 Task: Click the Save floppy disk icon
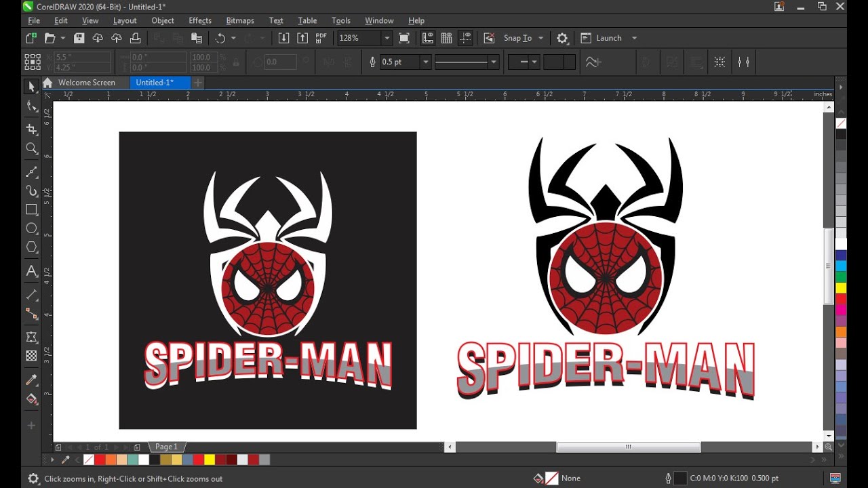tap(79, 38)
